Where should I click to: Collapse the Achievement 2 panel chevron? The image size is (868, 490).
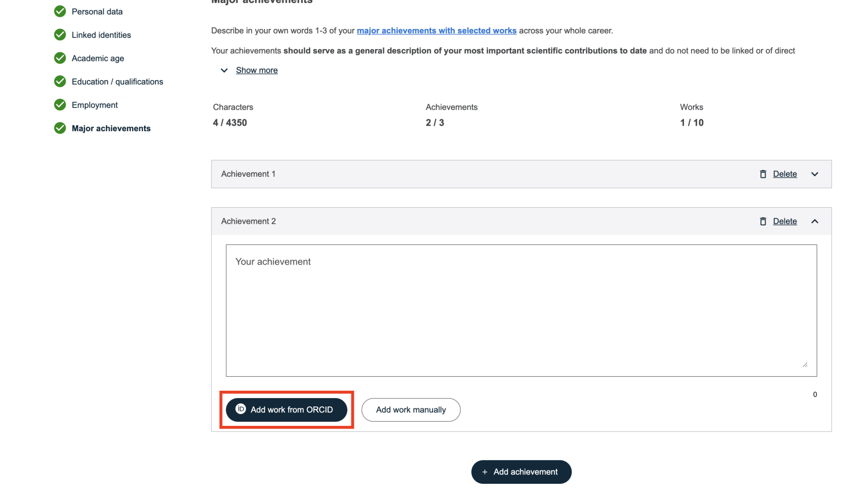click(815, 221)
